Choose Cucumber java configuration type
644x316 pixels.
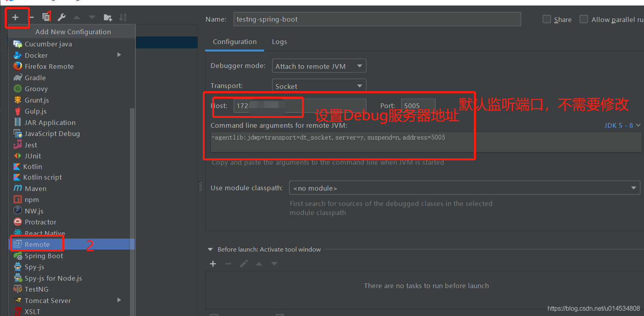72,44
